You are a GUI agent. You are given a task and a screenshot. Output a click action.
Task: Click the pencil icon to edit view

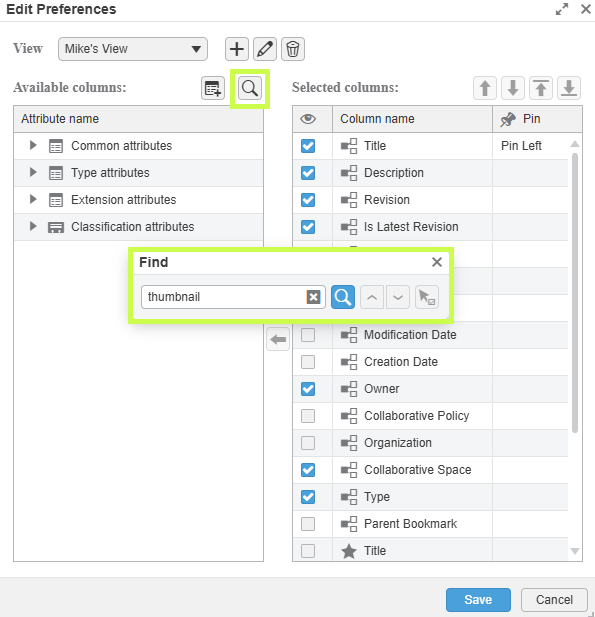point(264,49)
